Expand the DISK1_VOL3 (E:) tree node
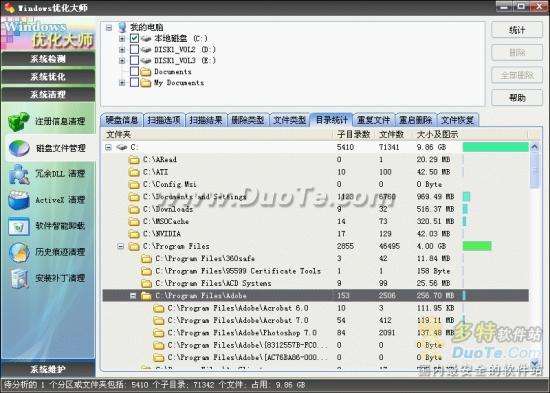Screen dimensions: 550x393 click(122, 60)
